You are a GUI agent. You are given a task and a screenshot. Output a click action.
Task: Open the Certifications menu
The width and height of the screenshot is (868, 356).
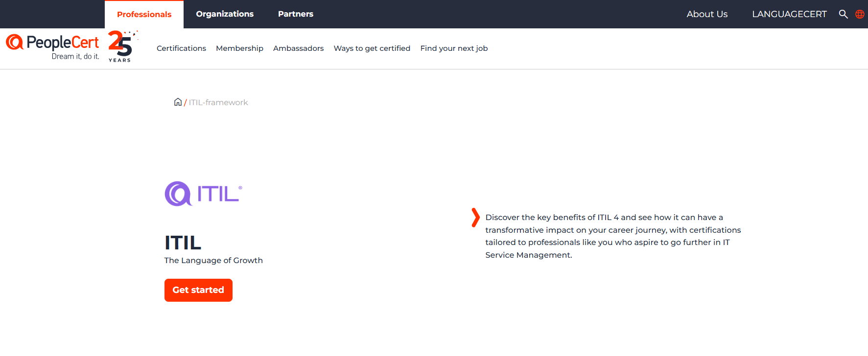click(x=181, y=48)
